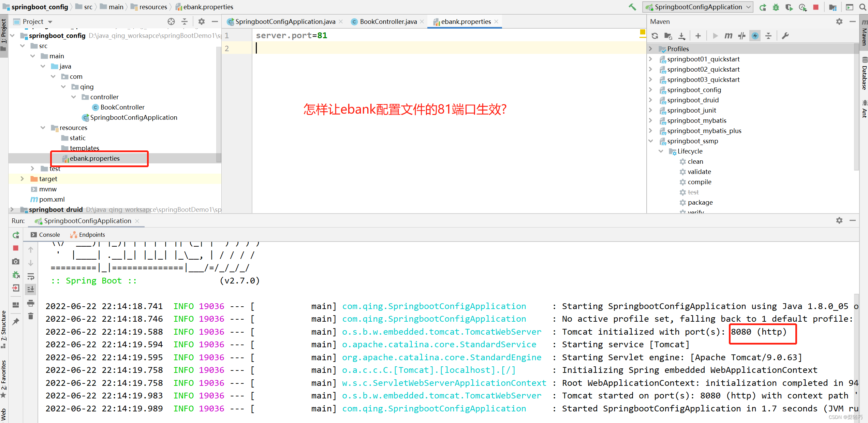
Task: Clear the console output with trash icon
Action: pyautogui.click(x=30, y=316)
